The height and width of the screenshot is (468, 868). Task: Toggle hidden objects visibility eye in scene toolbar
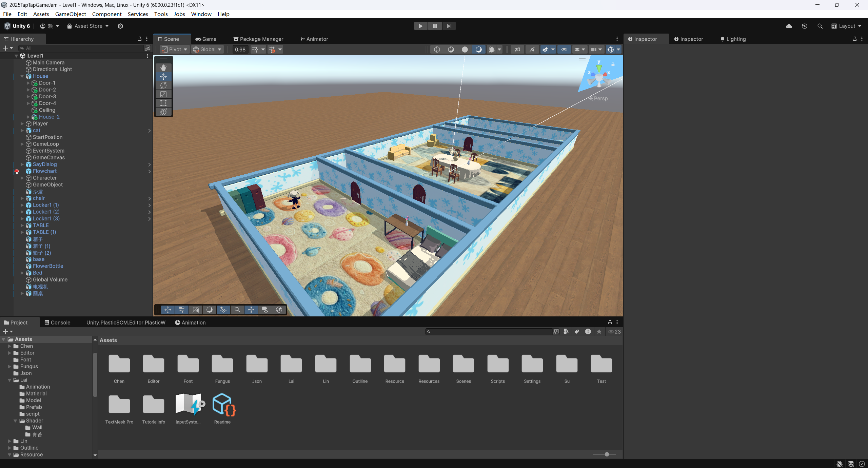pos(564,50)
